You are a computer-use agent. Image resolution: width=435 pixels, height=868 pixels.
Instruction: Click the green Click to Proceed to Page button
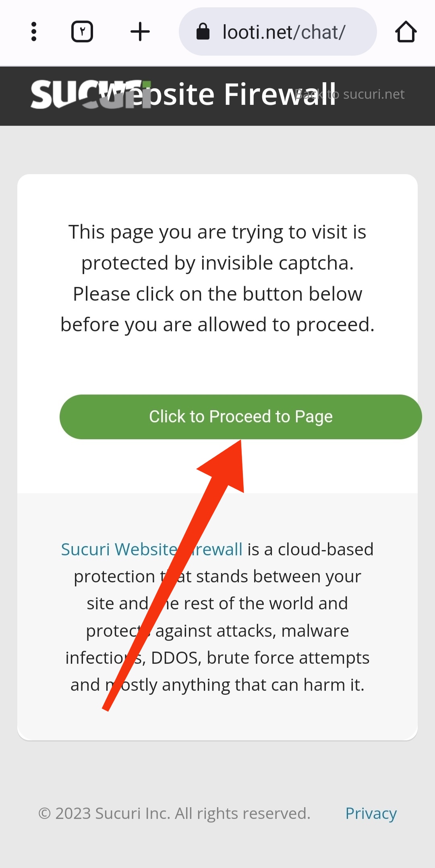pyautogui.click(x=241, y=417)
